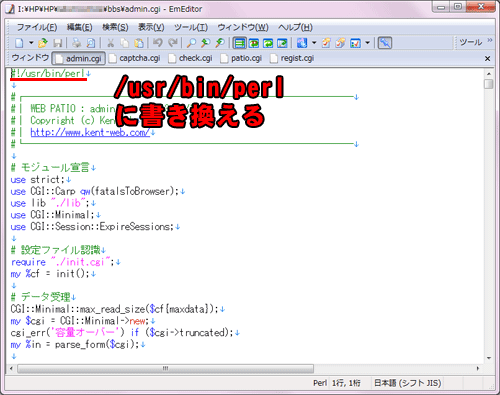This screenshot has height=395, width=500.
Task: Click the vertical scrollbar down arrow
Action: coord(489,358)
